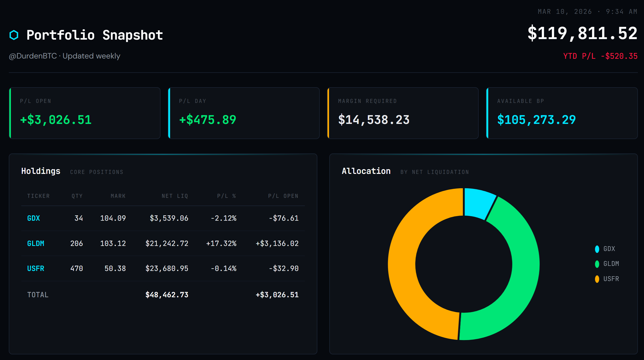Image resolution: width=644 pixels, height=360 pixels.
Task: Click the green GLDM legend dot
Action: [597, 264]
